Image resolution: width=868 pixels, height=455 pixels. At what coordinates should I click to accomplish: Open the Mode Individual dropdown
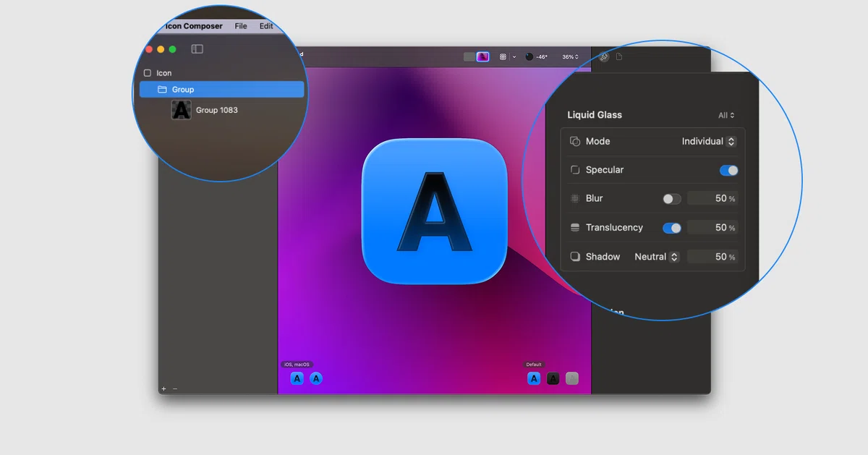click(709, 141)
